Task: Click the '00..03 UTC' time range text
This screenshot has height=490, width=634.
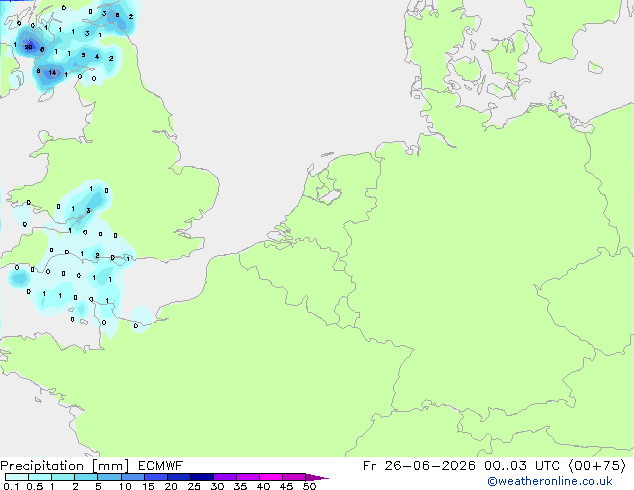Action: pyautogui.click(x=522, y=466)
